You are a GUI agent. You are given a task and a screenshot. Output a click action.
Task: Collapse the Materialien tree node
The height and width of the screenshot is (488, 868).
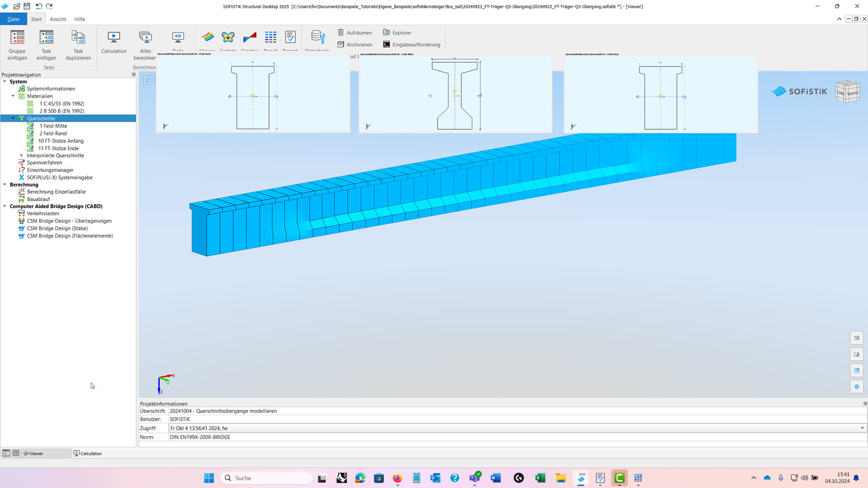(13, 96)
